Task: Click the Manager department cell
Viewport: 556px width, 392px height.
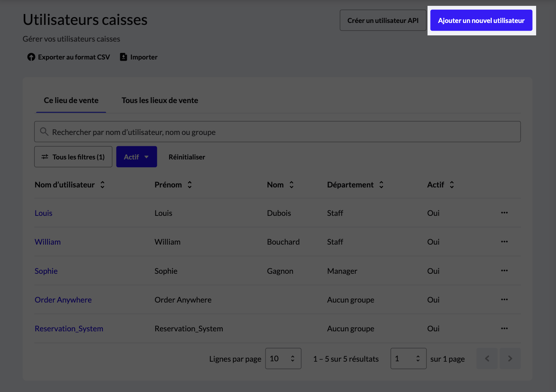Action: 342,271
